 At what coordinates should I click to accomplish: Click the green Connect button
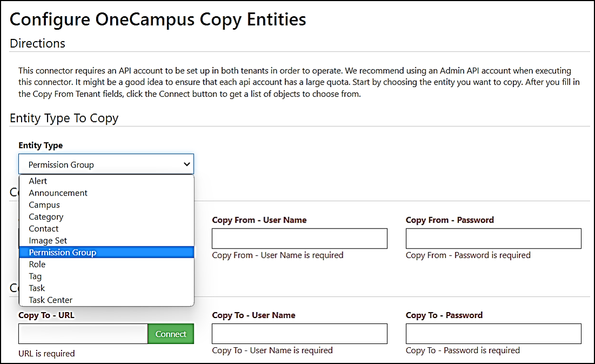tap(171, 334)
